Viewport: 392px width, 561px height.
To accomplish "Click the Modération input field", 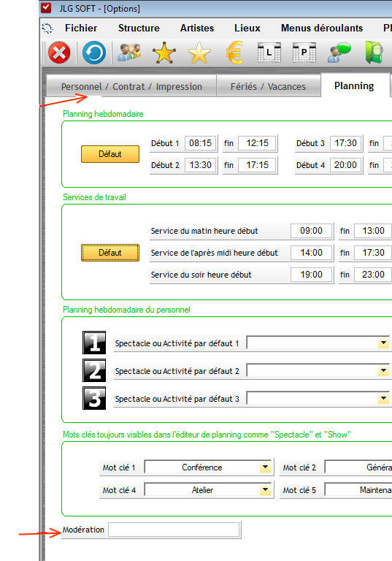I will pyautogui.click(x=174, y=530).
